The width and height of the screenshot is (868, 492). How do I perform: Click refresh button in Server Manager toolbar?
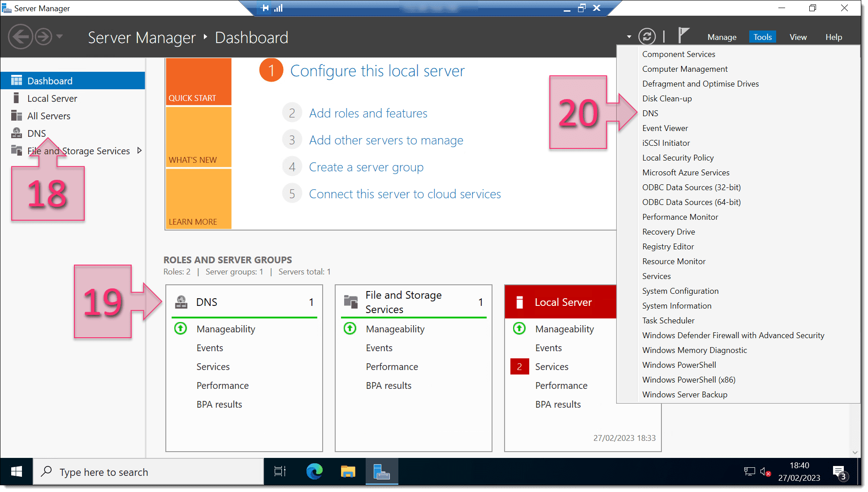(x=647, y=37)
